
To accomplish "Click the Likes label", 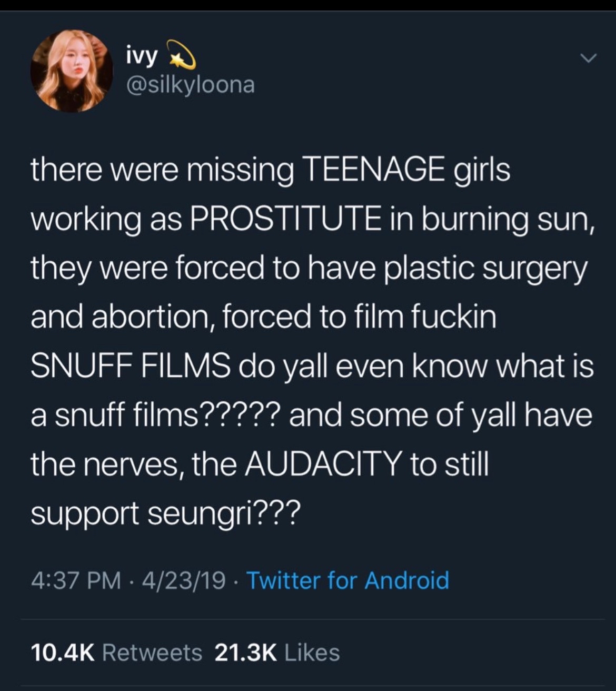I will coord(312,653).
